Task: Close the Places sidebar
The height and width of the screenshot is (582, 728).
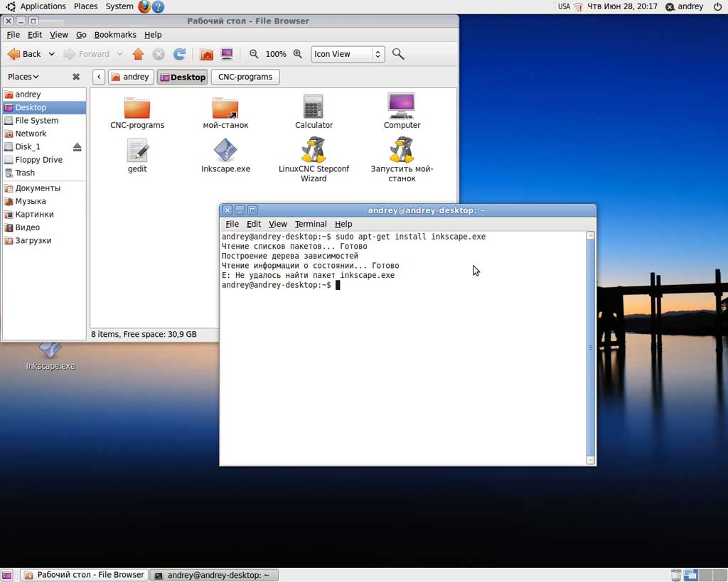Action: [x=76, y=77]
